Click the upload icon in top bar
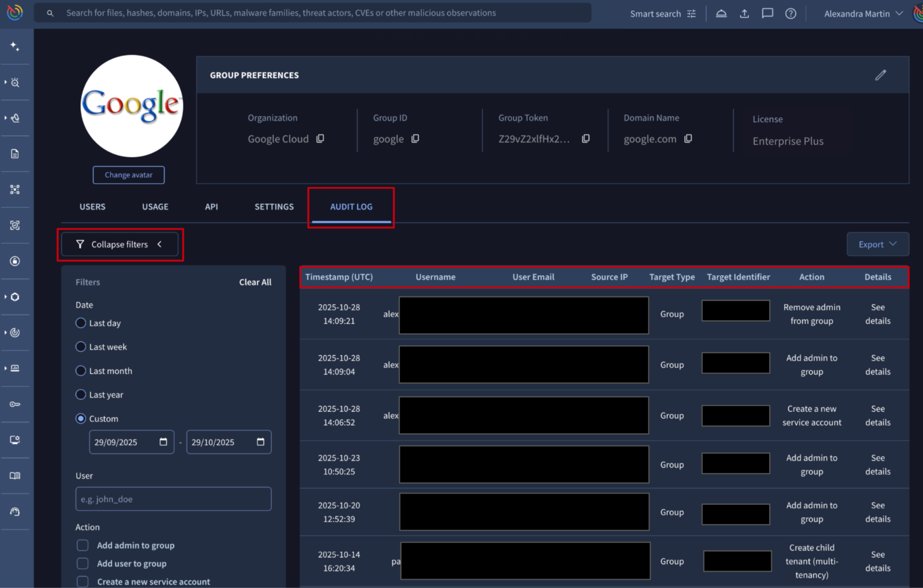The height and width of the screenshot is (588, 923). click(x=744, y=14)
